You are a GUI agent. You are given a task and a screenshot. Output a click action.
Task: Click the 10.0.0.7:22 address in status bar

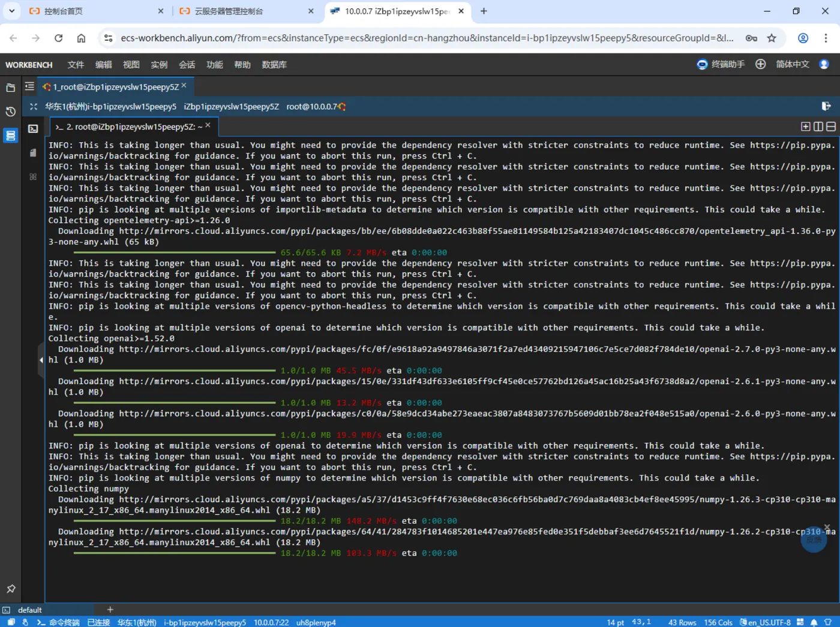[271, 622]
